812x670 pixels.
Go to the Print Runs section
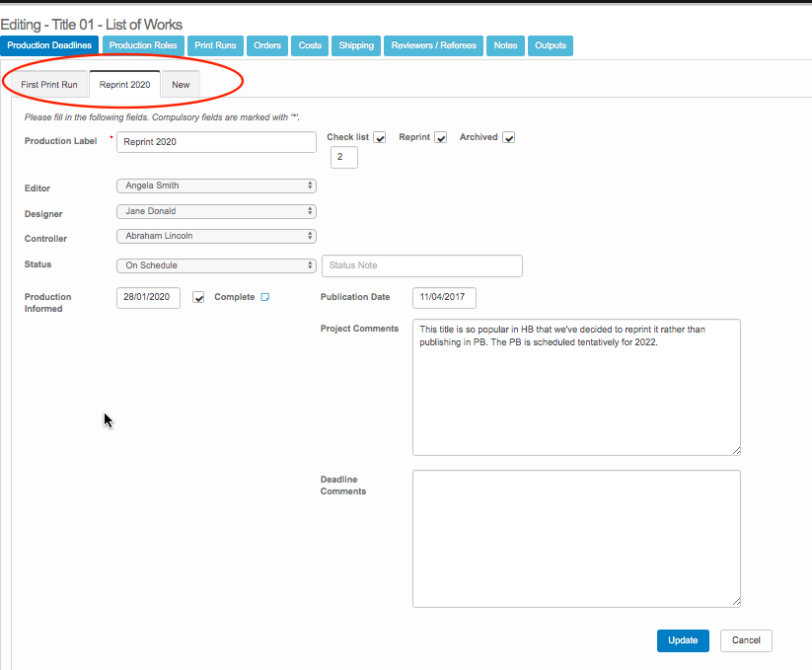click(x=215, y=45)
